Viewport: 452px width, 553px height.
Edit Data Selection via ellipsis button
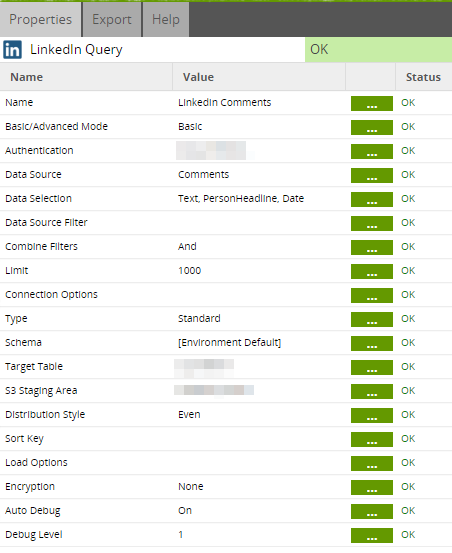[372, 199]
